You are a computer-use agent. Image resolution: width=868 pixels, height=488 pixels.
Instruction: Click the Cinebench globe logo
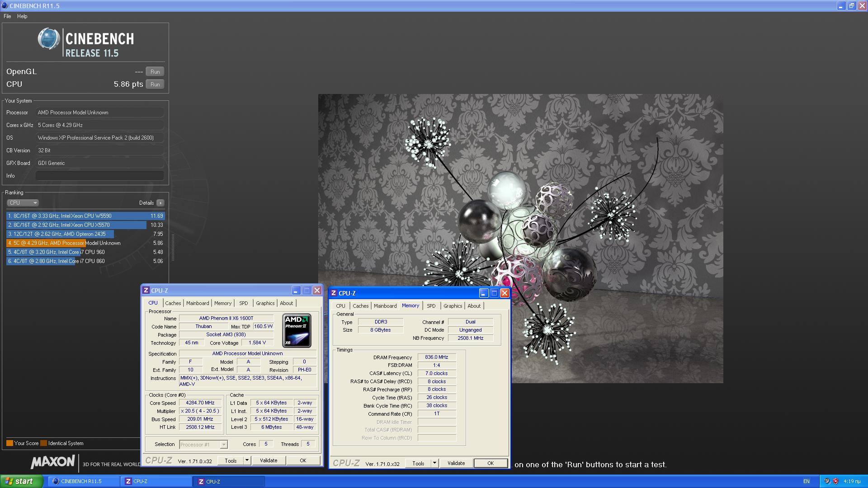(x=48, y=39)
